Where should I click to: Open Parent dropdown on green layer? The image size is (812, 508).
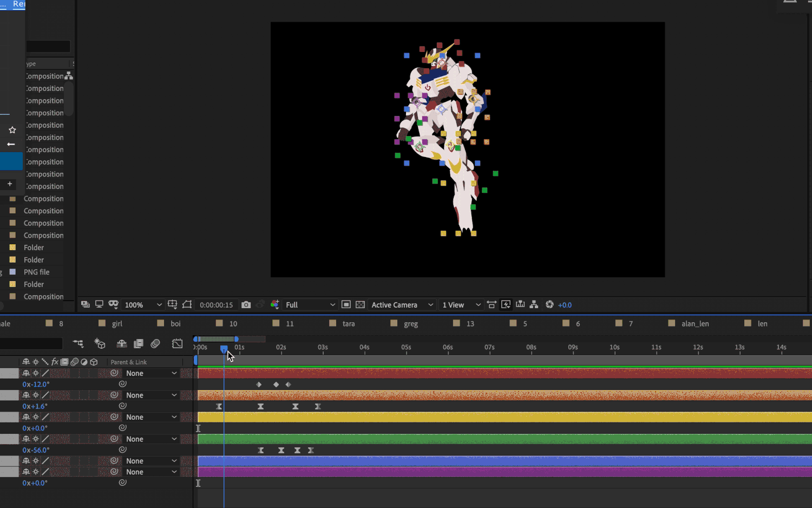(x=151, y=439)
